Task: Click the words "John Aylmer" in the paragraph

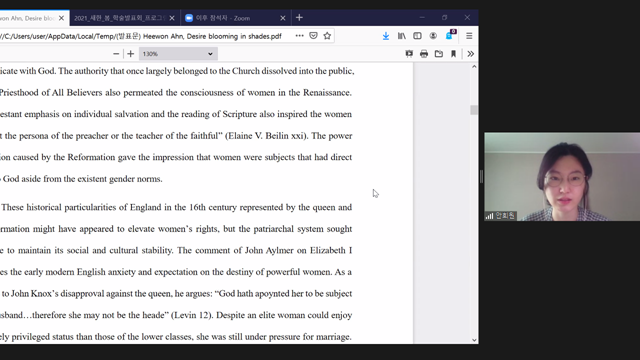Action: [x=269, y=250]
